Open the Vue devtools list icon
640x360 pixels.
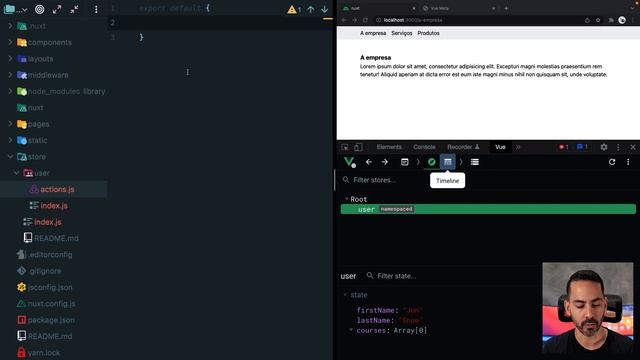pos(475,162)
